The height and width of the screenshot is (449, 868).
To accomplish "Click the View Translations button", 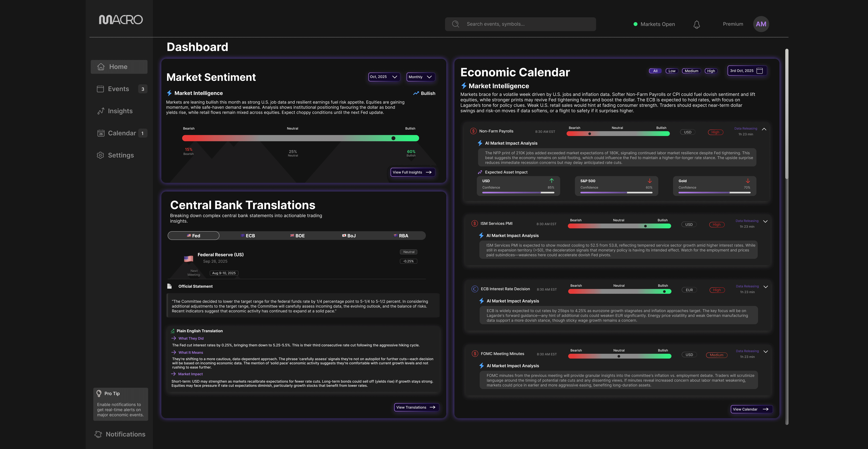I will [x=417, y=407].
